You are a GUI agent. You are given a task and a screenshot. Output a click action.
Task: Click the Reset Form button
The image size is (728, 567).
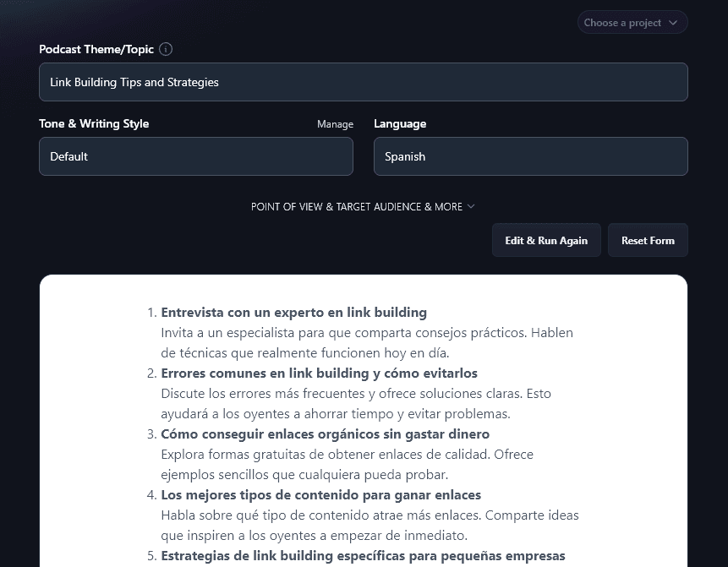click(x=648, y=240)
